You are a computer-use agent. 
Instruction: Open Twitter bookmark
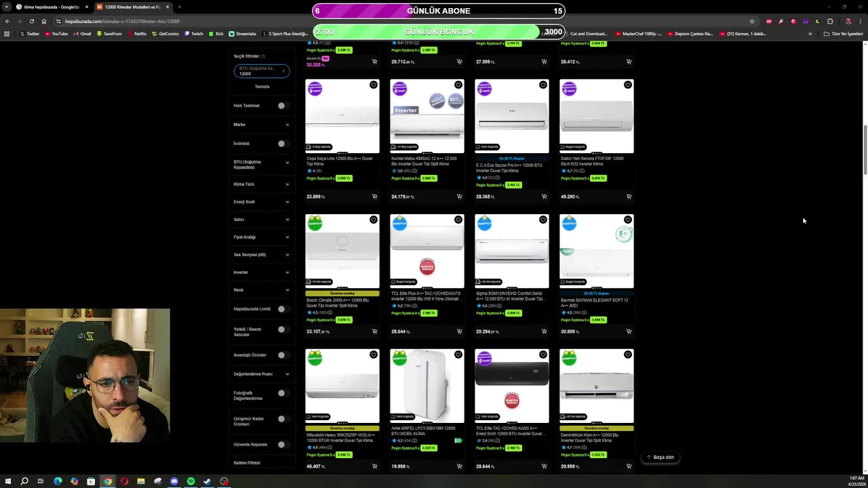coord(30,33)
